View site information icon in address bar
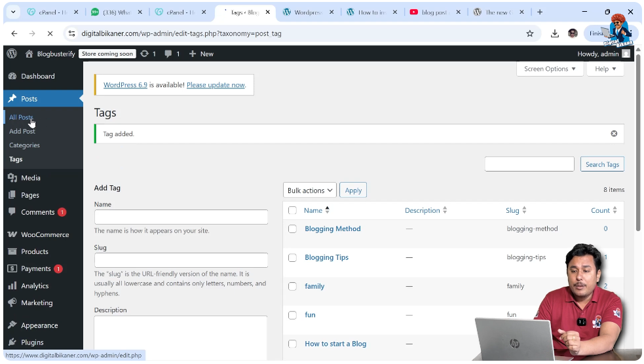The image size is (644, 364). pos(72,33)
